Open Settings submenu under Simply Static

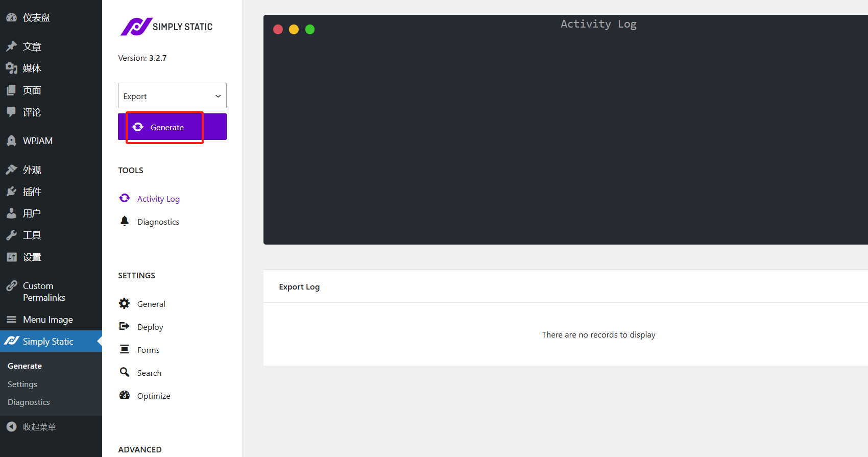[22, 384]
